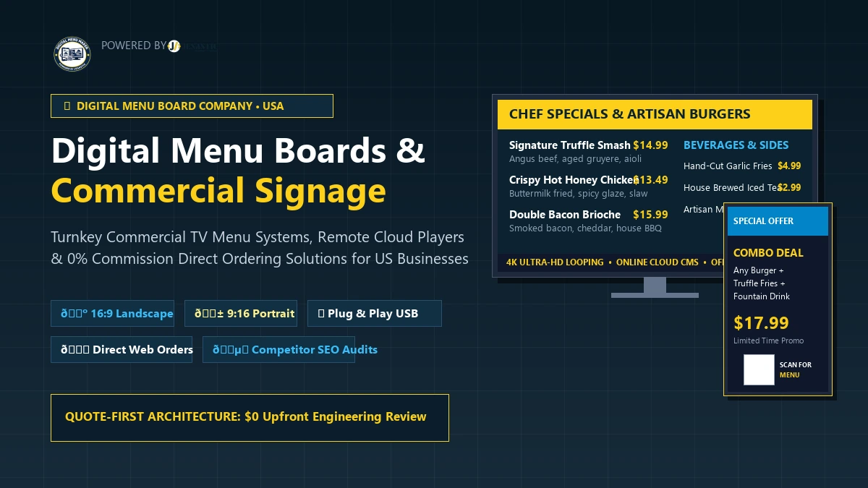Click the Smoked bacon, cheddar, house BBQ description

tap(585, 228)
